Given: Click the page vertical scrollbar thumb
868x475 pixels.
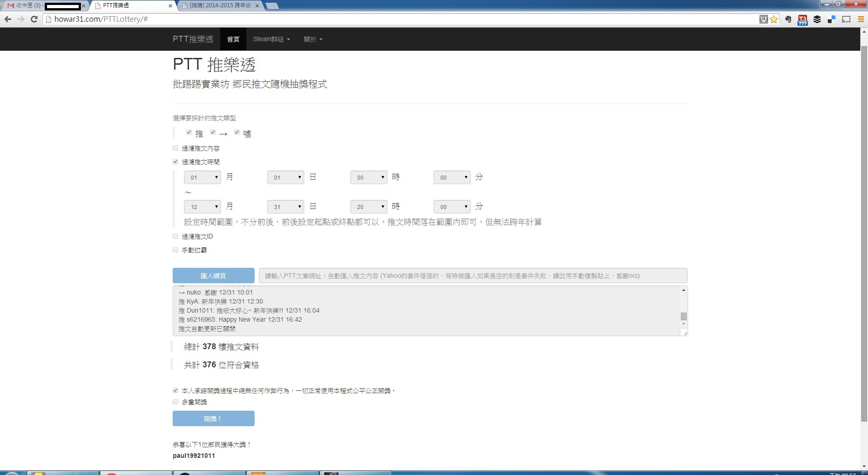Looking at the screenshot, I should 864,234.
